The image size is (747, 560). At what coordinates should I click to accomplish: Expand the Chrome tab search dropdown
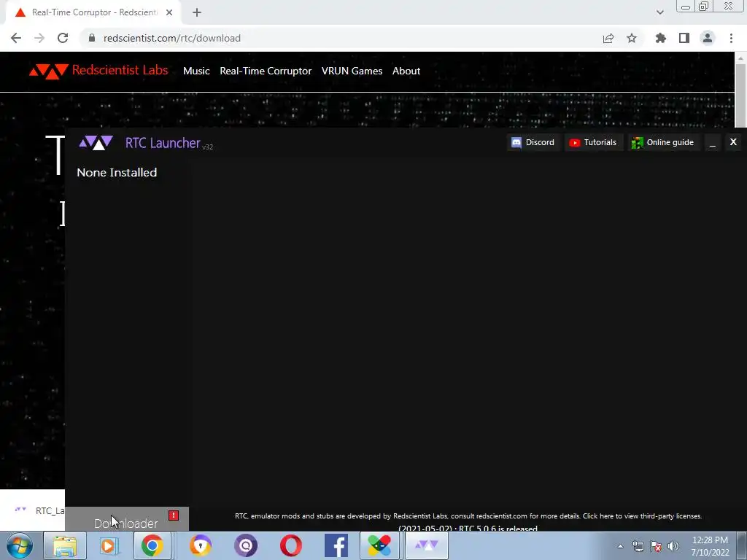click(x=659, y=12)
